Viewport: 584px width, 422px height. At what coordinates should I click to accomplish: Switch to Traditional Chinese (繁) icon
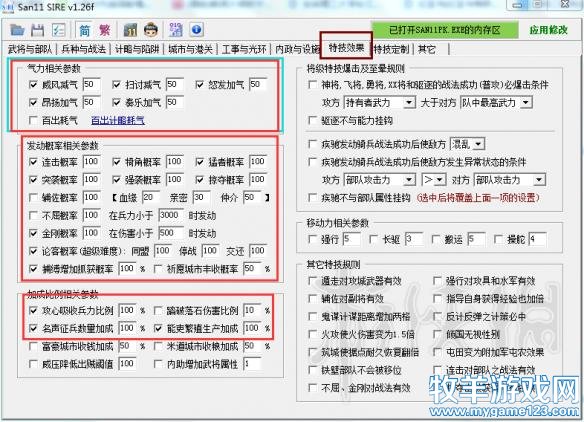click(105, 30)
